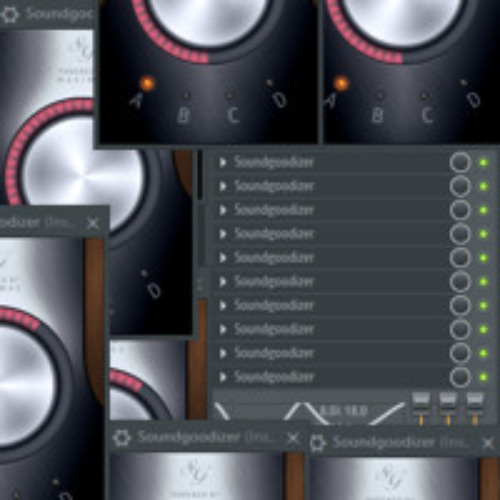
Task: Toggle green enable LED of effect slot 9
Action: (x=483, y=353)
